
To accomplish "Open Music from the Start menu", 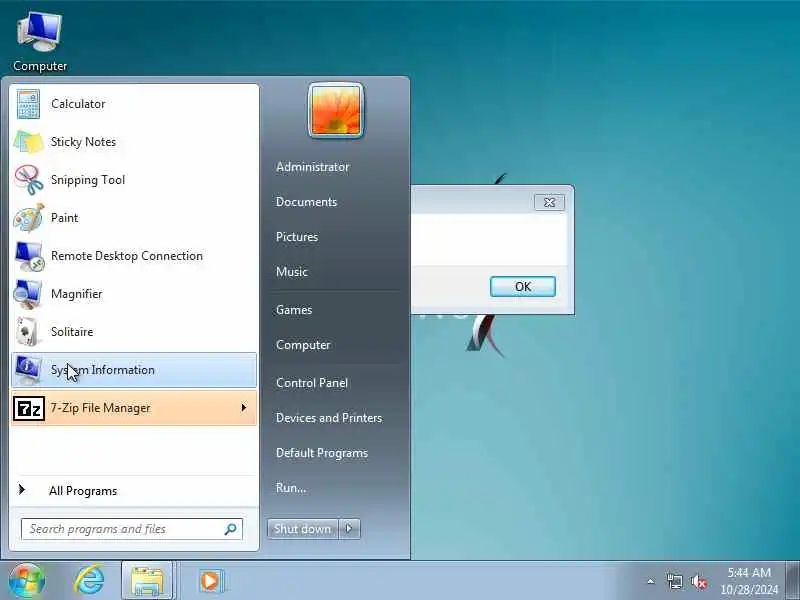I will [x=292, y=272].
